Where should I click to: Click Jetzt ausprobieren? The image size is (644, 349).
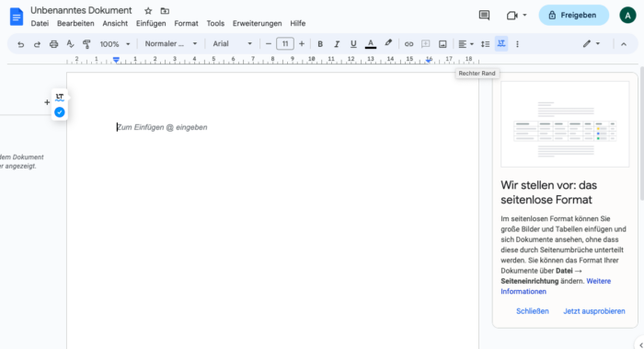(x=594, y=311)
